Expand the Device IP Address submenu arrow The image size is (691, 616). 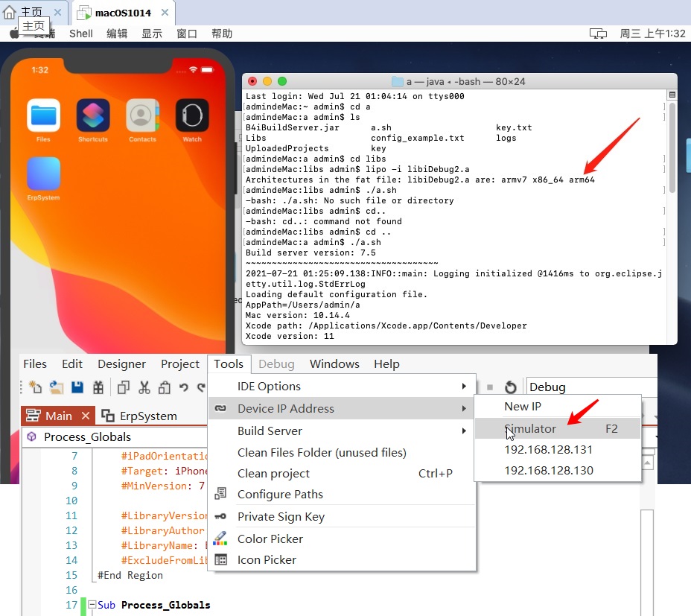click(x=464, y=408)
